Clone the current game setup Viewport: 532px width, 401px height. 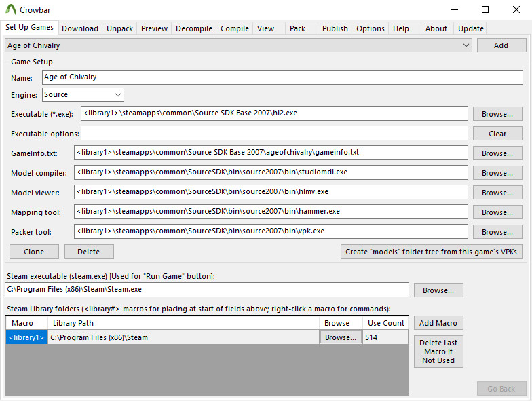click(x=34, y=252)
